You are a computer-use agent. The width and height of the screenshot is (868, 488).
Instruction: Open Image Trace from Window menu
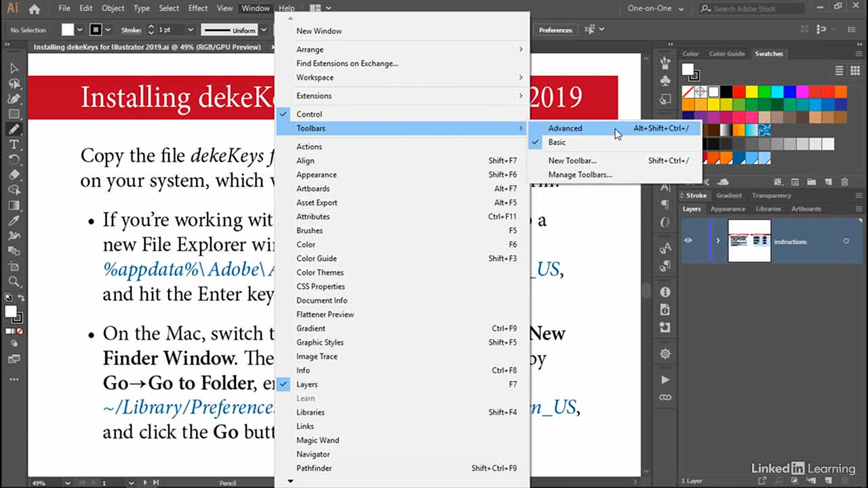click(401, 357)
